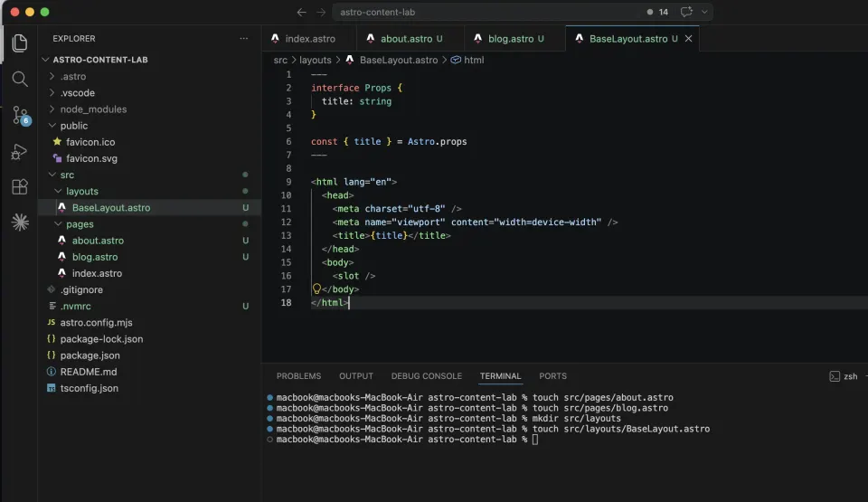Go forward with the right arrow
The image size is (868, 502).
point(321,12)
